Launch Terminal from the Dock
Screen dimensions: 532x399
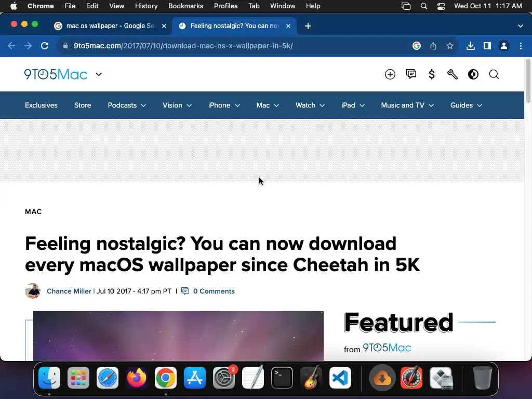click(282, 378)
